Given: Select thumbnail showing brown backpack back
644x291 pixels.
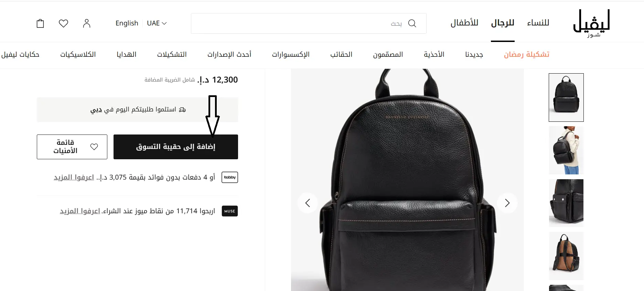Looking at the screenshot, I should (566, 256).
